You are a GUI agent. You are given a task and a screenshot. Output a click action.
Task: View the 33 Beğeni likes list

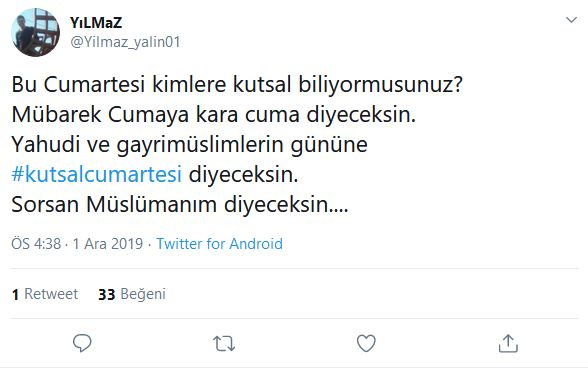pyautogui.click(x=132, y=294)
